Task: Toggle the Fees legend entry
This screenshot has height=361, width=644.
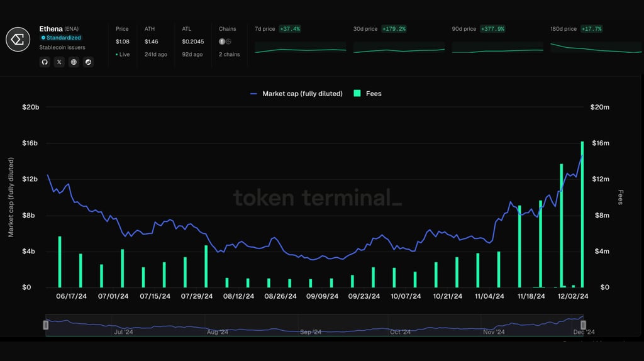Action: [367, 94]
